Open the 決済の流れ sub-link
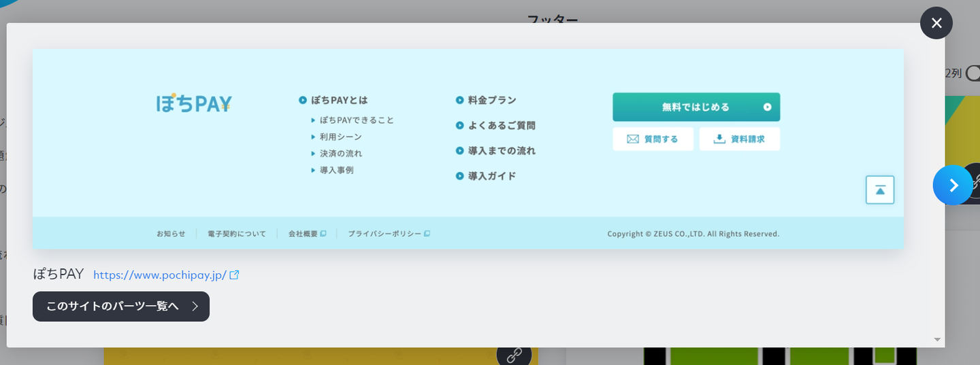Image resolution: width=980 pixels, height=365 pixels. 336,154
